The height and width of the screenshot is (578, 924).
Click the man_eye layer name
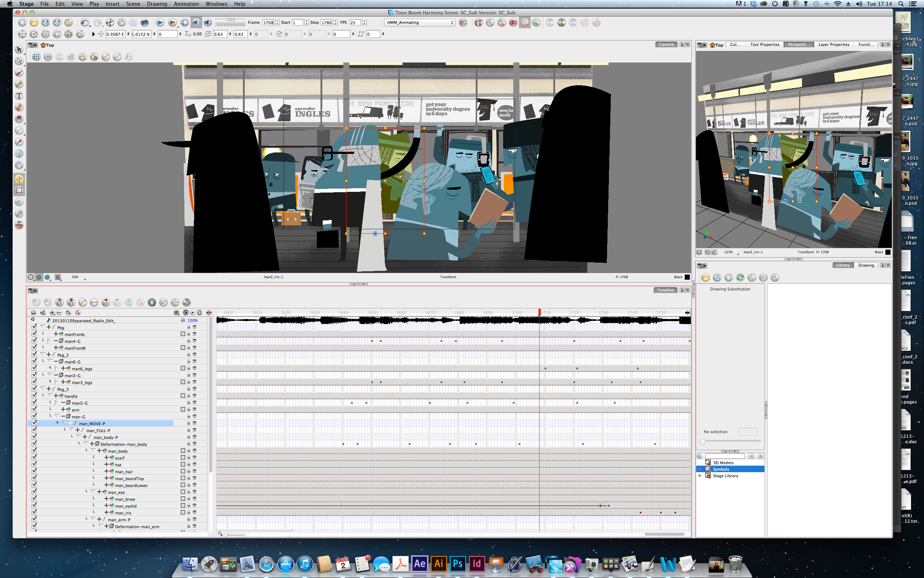click(116, 492)
